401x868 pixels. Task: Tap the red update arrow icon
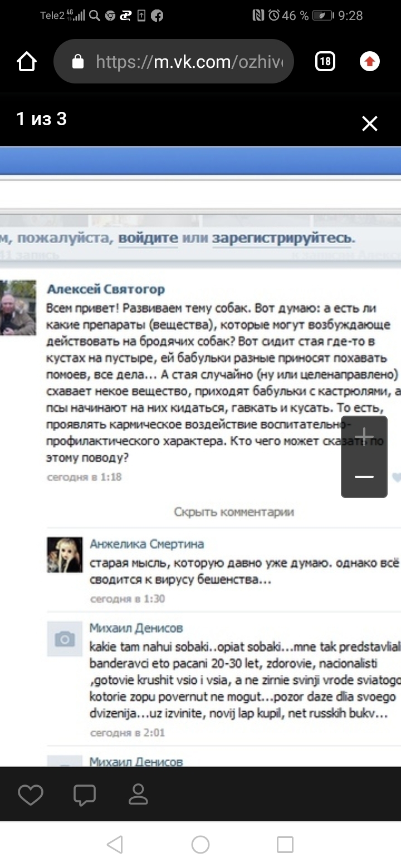pos(369,61)
